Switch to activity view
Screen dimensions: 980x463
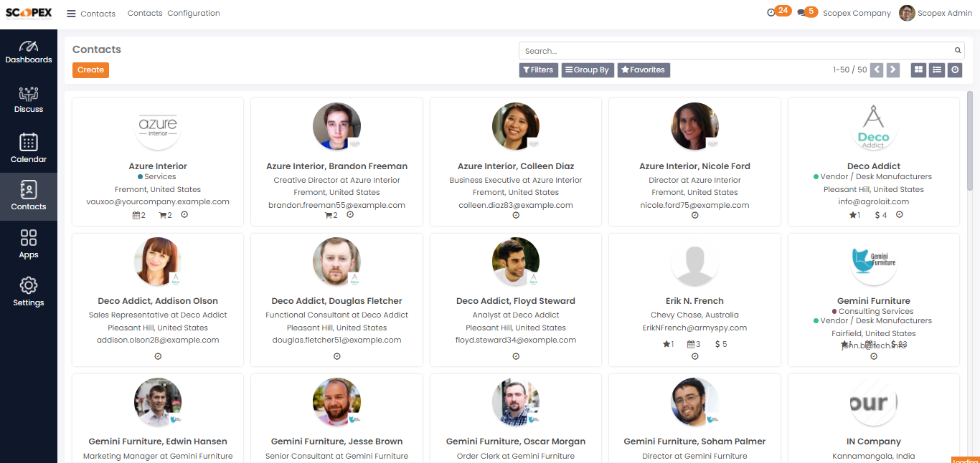tap(955, 70)
